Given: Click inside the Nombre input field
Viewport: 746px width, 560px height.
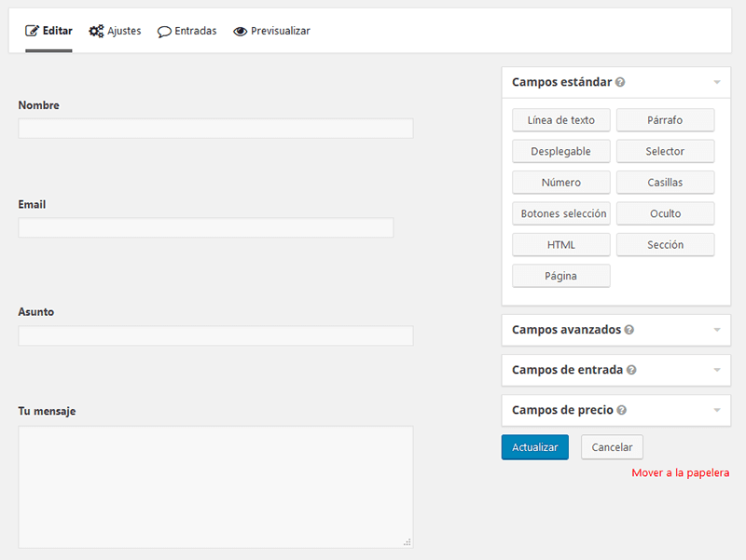Looking at the screenshot, I should (215, 129).
